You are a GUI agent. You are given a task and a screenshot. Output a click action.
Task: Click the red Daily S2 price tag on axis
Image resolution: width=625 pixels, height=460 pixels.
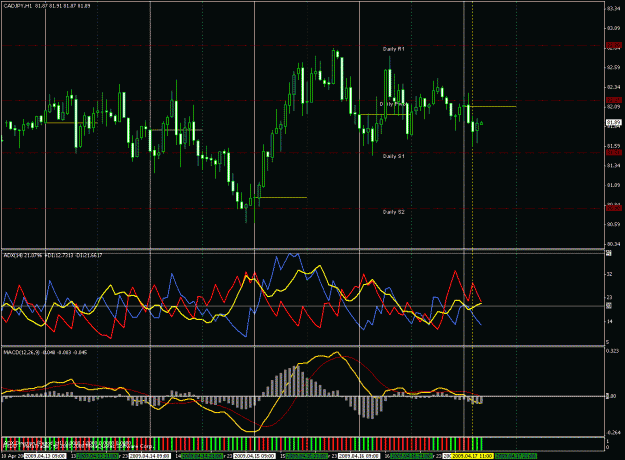coord(613,208)
